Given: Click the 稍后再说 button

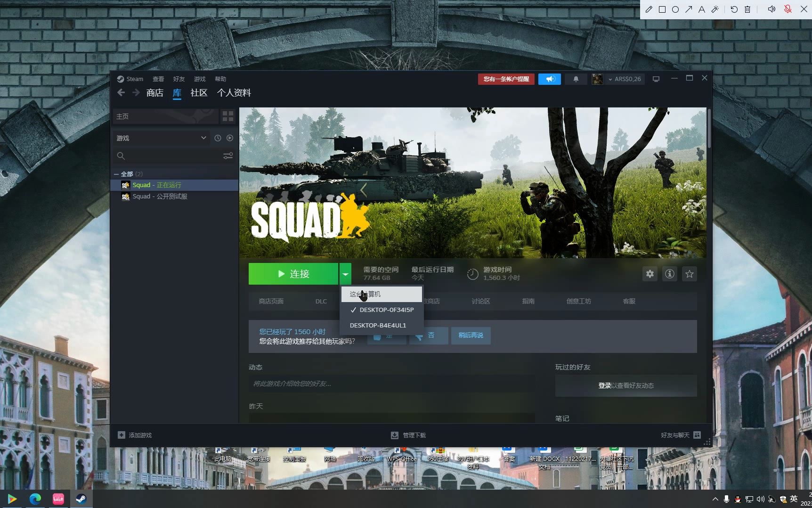Looking at the screenshot, I should [471, 336].
